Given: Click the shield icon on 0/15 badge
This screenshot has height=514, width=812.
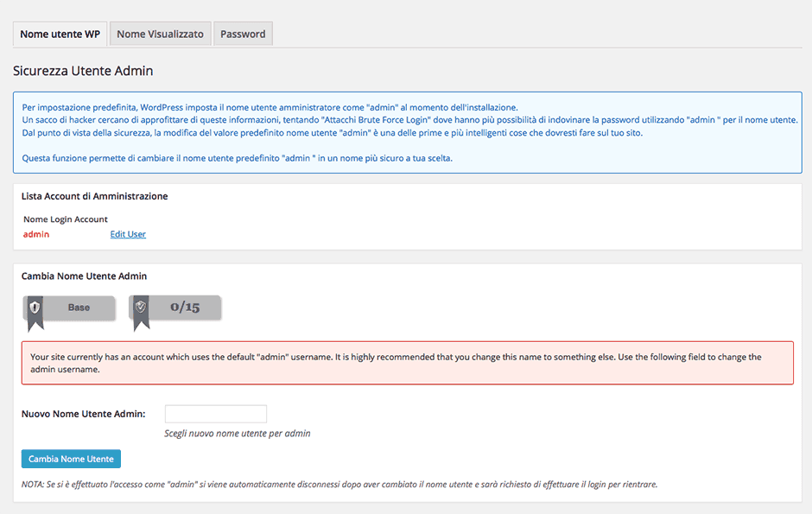Looking at the screenshot, I should tap(141, 308).
